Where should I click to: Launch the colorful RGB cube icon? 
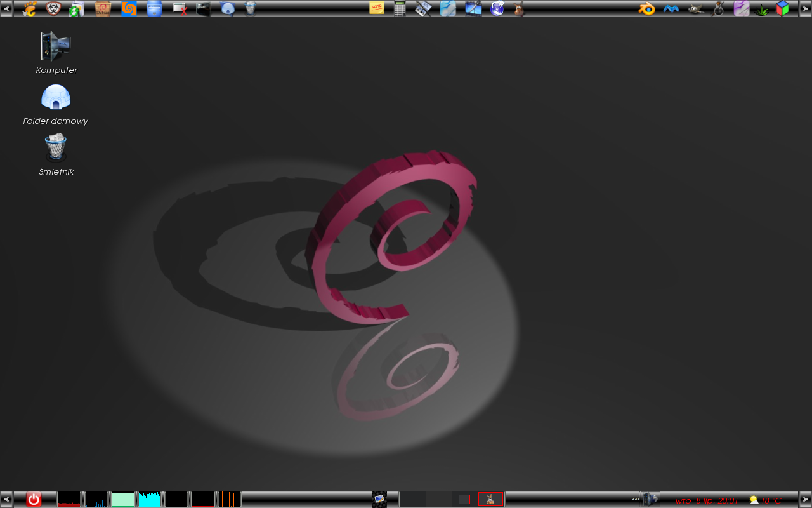pos(783,8)
